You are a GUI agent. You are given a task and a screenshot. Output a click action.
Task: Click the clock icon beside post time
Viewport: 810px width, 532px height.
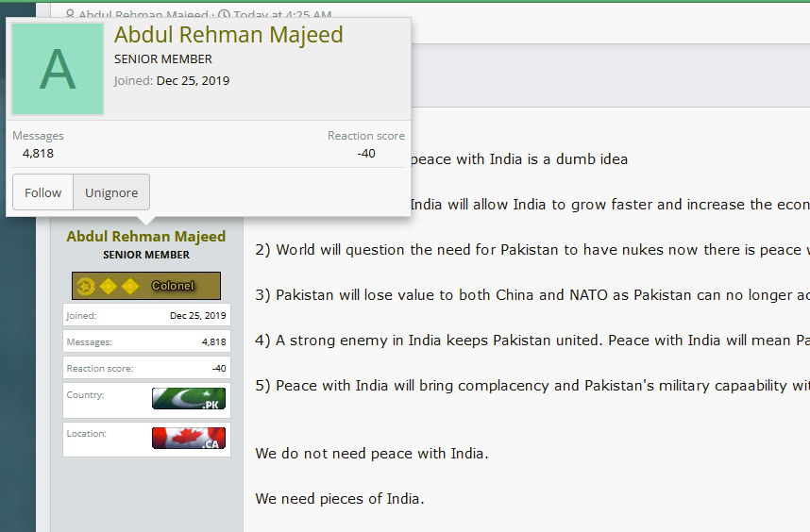(224, 14)
